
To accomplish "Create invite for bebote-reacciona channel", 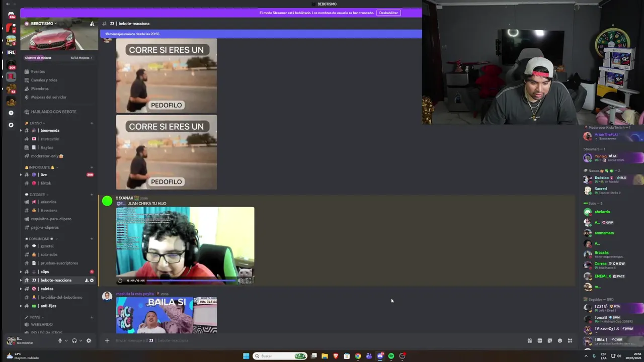I will (87, 280).
